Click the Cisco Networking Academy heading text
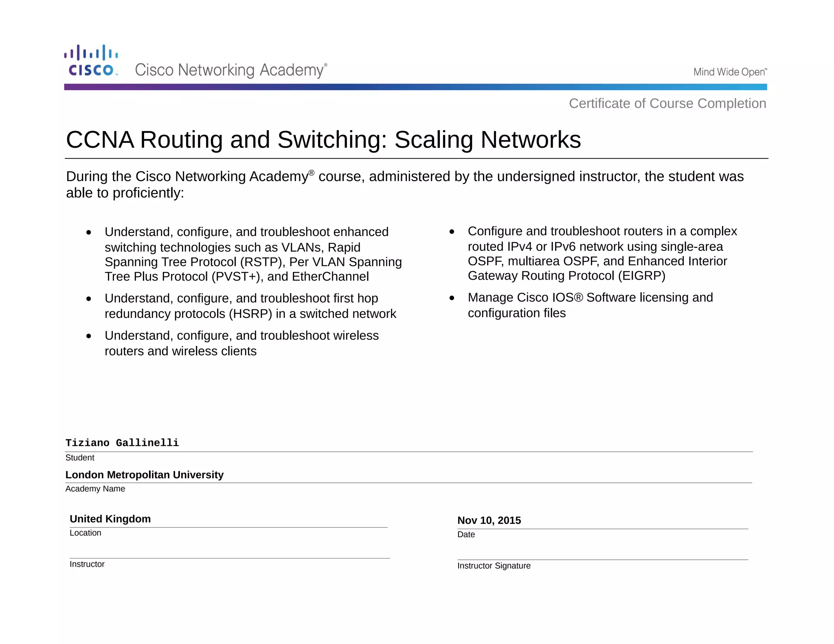 pyautogui.click(x=230, y=70)
